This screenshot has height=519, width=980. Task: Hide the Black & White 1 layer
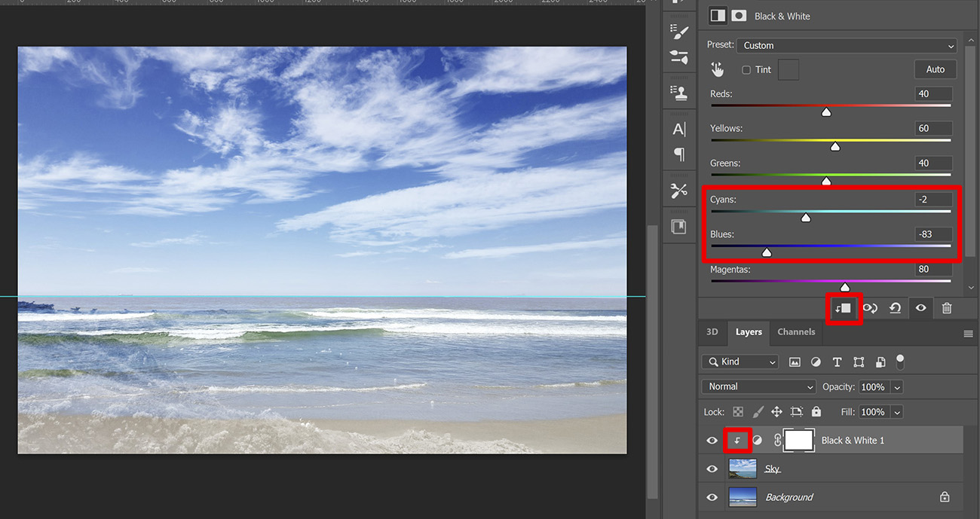(712, 441)
